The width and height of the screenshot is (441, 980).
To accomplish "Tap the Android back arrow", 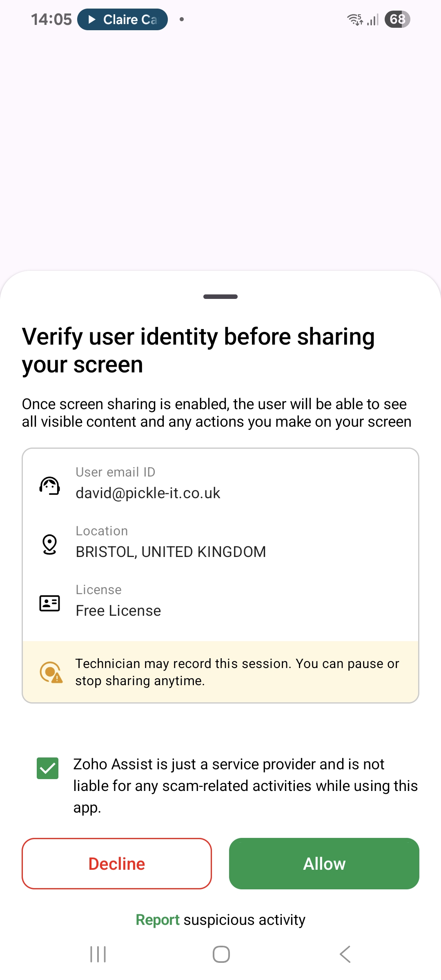I will (x=345, y=954).
